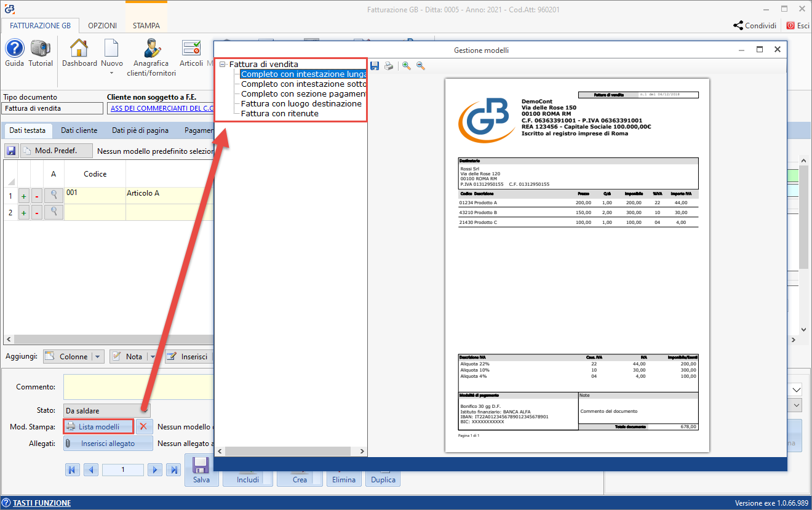This screenshot has height=510, width=812.
Task: Open the TASTI FUNZIONE link
Action: pyautogui.click(x=41, y=503)
